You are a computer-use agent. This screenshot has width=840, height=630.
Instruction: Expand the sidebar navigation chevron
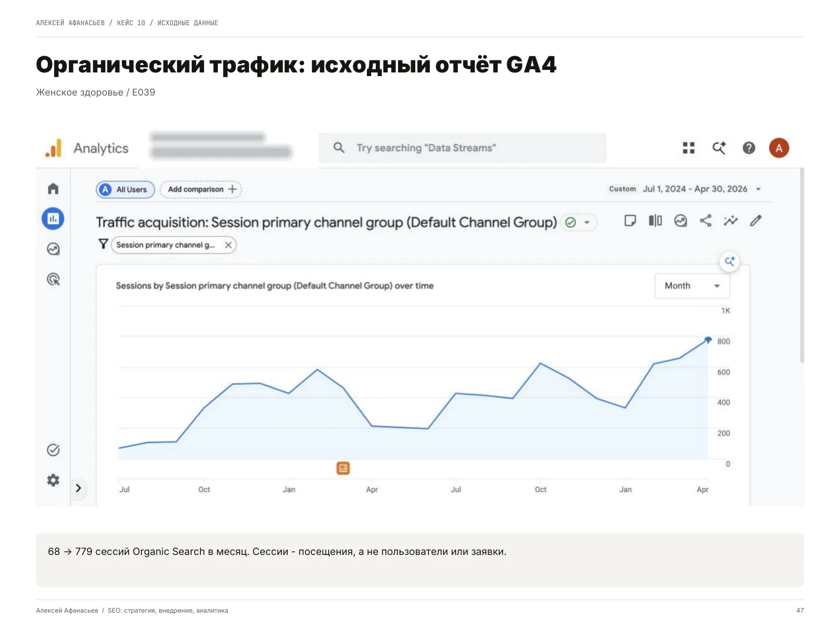(x=78, y=488)
